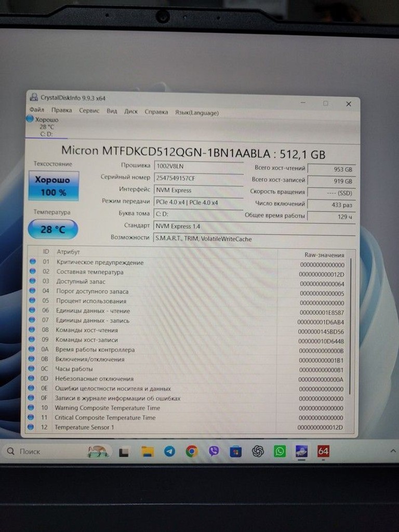The height and width of the screenshot is (532, 399).
Task: Click the Всего хост-чтений value 953 GB
Action: click(331, 169)
